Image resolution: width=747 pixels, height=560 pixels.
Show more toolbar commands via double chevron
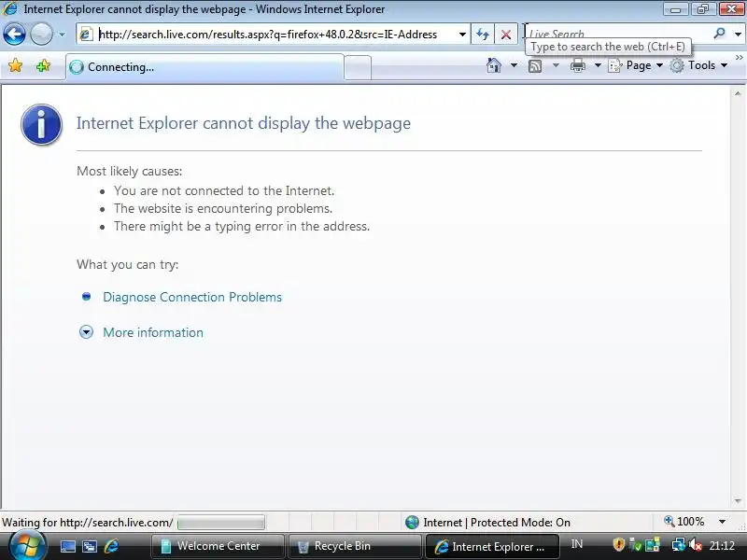click(x=739, y=58)
